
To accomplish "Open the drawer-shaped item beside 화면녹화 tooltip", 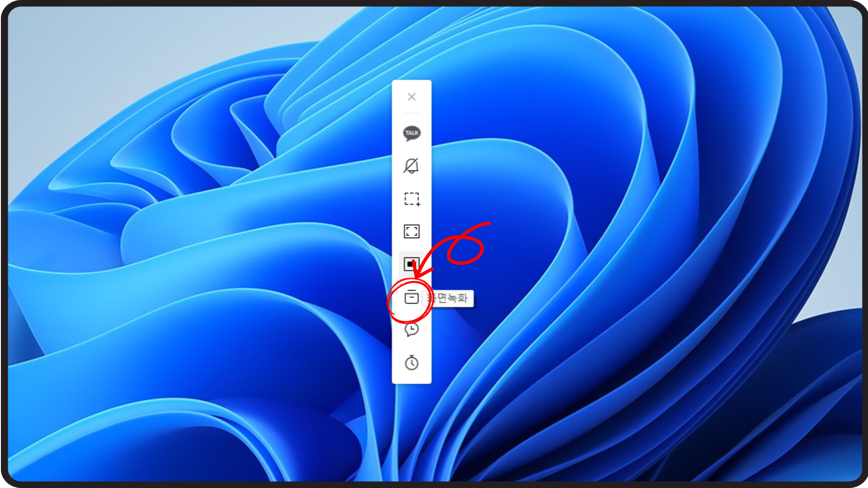I will point(411,297).
